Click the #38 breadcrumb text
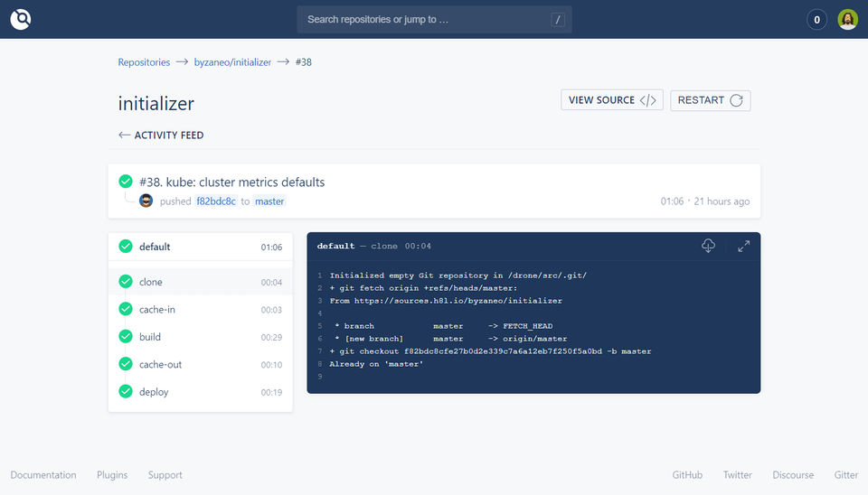 [x=304, y=62]
